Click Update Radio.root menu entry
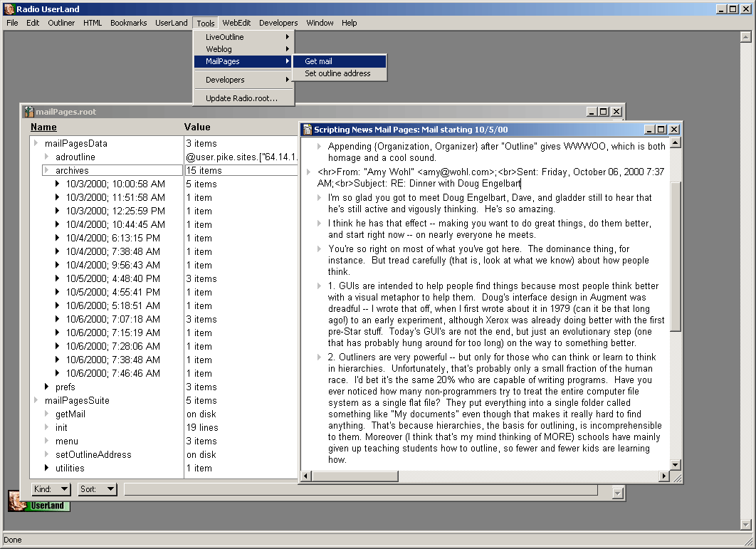This screenshot has width=756, height=549. point(241,98)
